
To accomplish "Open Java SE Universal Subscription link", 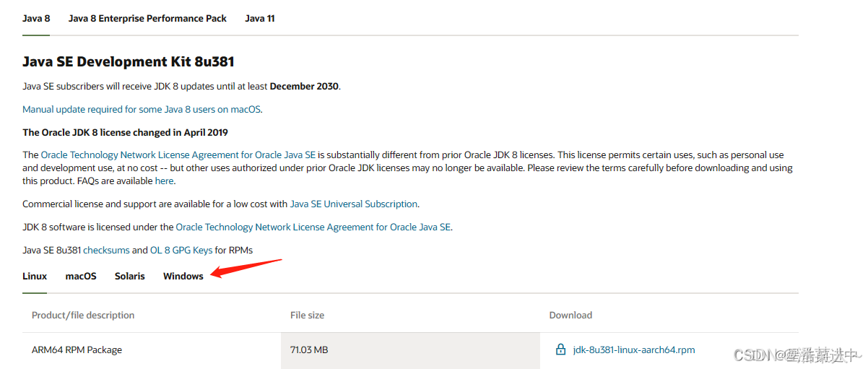I will (354, 204).
